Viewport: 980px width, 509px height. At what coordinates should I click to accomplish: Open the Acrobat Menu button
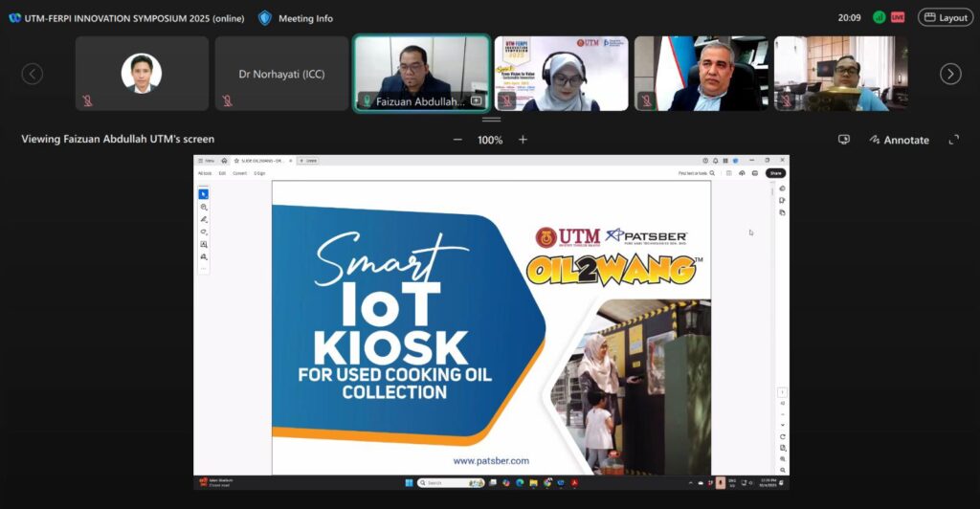(206, 161)
